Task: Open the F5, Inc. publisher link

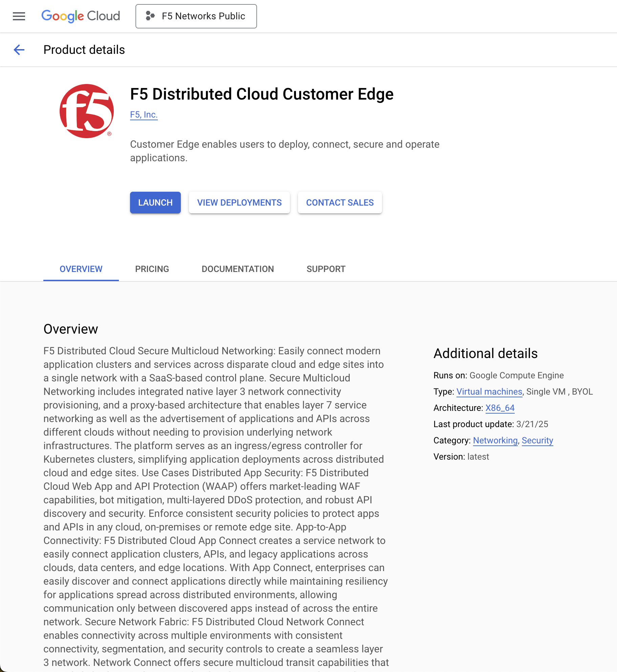Action: click(x=144, y=115)
